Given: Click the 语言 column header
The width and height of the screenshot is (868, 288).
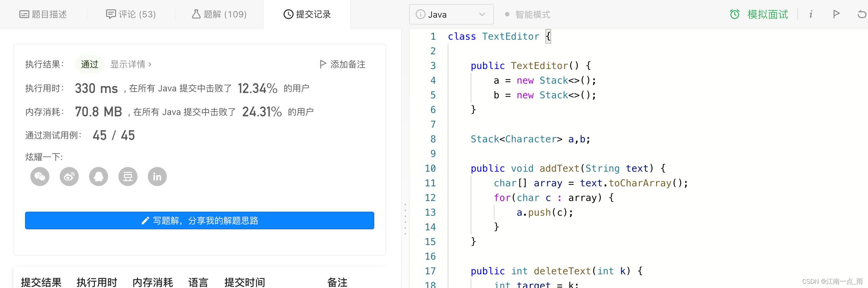Looking at the screenshot, I should pyautogui.click(x=198, y=282).
